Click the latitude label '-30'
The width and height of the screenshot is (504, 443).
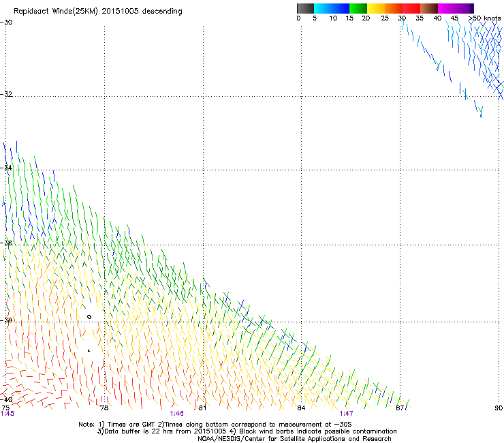pyautogui.click(x=6, y=22)
